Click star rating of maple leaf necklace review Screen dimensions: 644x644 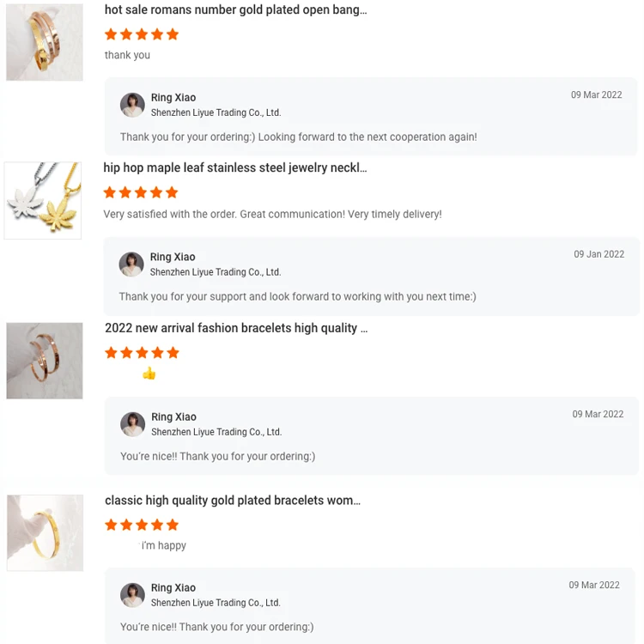tap(141, 192)
